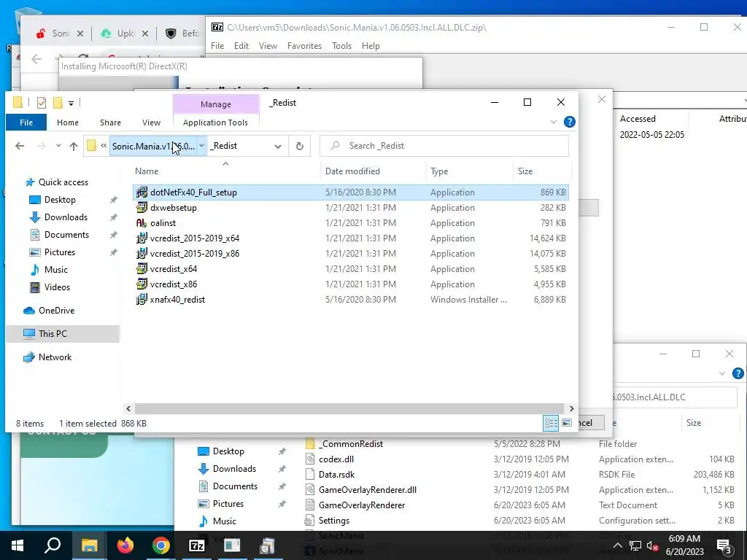The image size is (747, 560).
Task: Show hidden tray icons chevron
Action: [617, 546]
